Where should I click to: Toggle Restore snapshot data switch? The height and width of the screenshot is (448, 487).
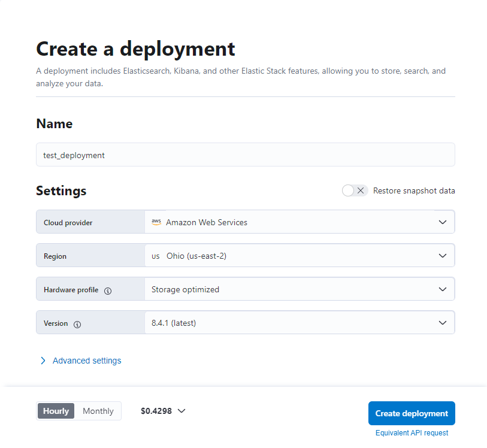354,190
